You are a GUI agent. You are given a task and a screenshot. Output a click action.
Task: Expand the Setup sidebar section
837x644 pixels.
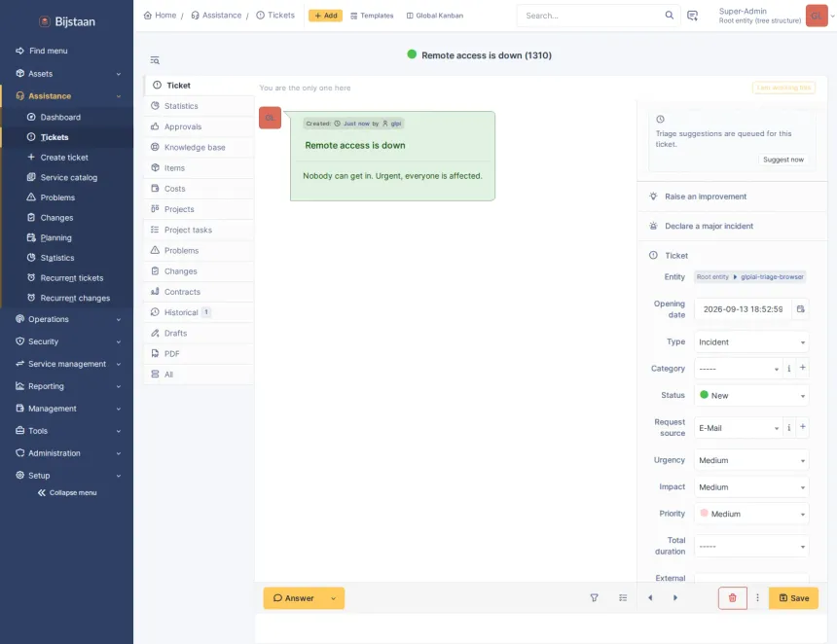pyautogui.click(x=67, y=476)
